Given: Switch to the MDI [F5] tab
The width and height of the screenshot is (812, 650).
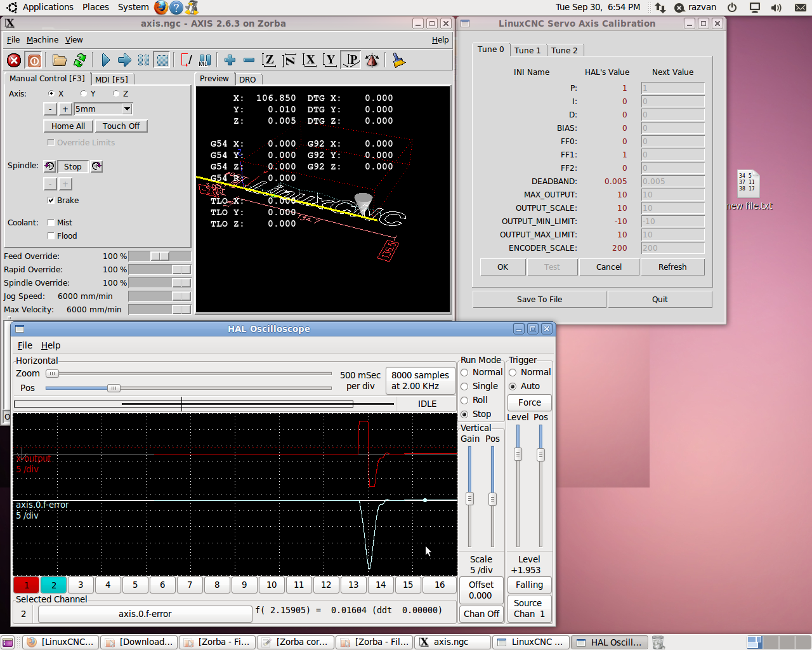Looking at the screenshot, I should [x=112, y=79].
